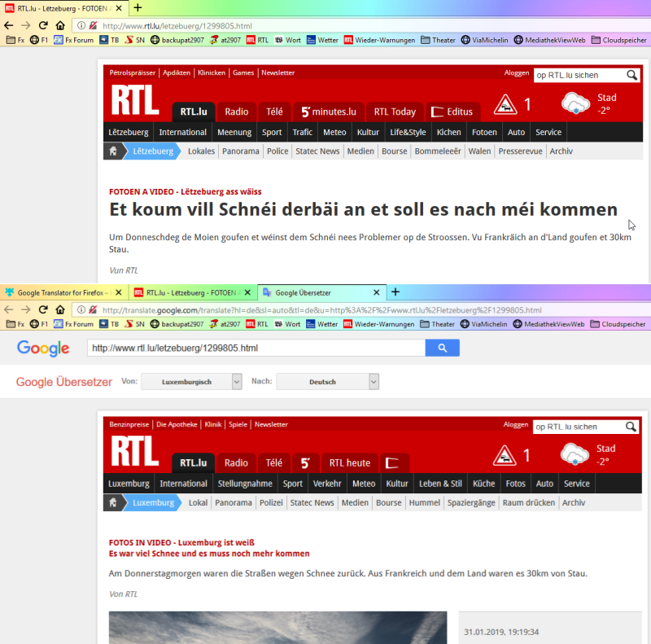
Task: Click the site info icon in the upper address bar
Action: (x=81, y=26)
